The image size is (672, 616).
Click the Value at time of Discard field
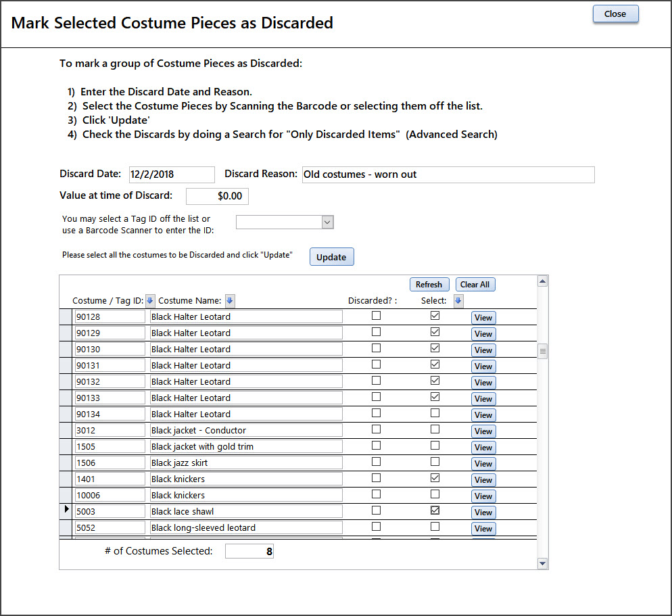point(217,196)
